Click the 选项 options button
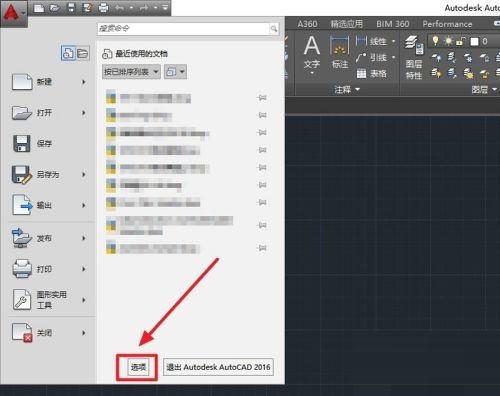Screen dimensions: 500x396 tap(138, 367)
